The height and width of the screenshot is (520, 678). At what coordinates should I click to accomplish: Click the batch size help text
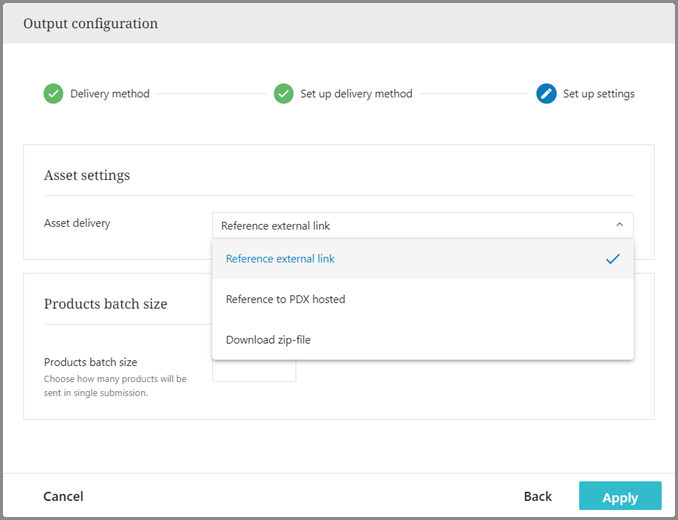(115, 386)
